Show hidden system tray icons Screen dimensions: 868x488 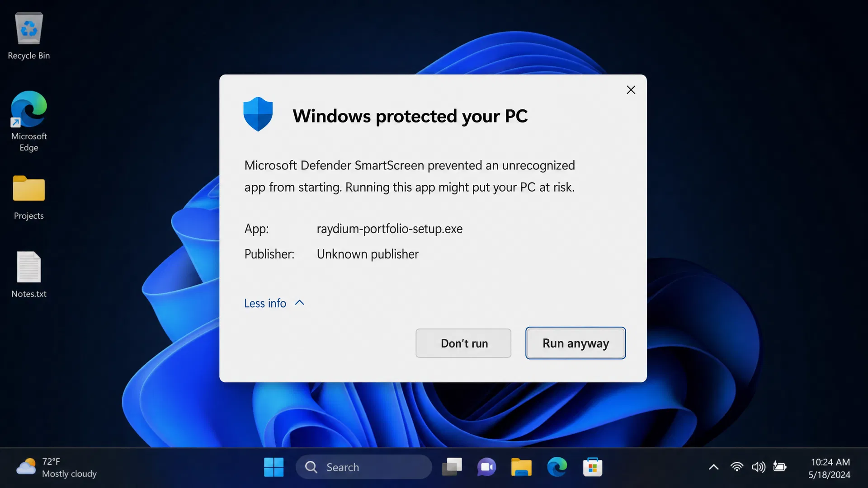click(x=713, y=467)
